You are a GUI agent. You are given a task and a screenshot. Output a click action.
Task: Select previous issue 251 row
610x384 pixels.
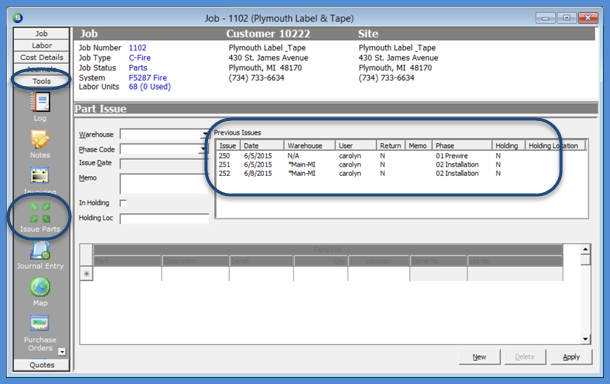point(401,165)
